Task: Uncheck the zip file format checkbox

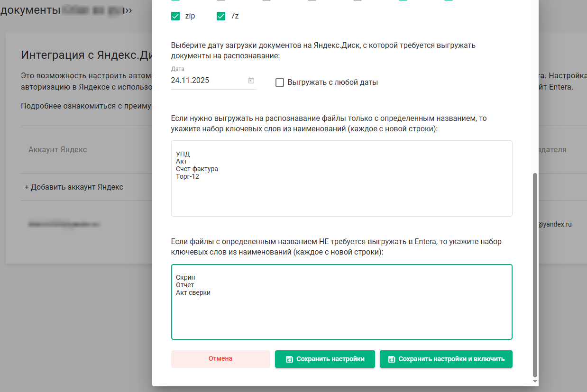Action: (x=175, y=17)
